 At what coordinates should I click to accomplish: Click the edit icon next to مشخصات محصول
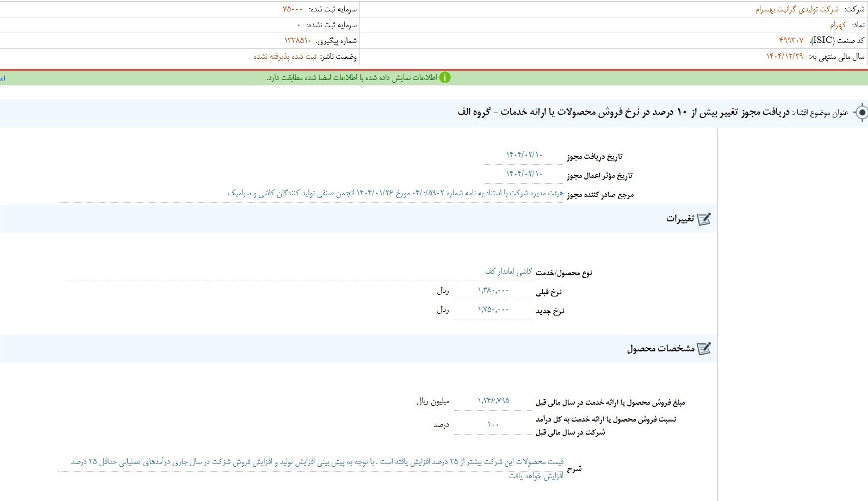coord(704,348)
